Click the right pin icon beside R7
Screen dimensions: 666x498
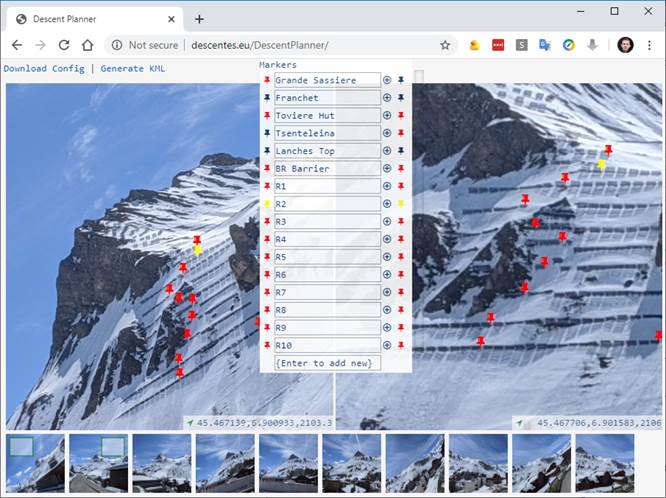401,292
